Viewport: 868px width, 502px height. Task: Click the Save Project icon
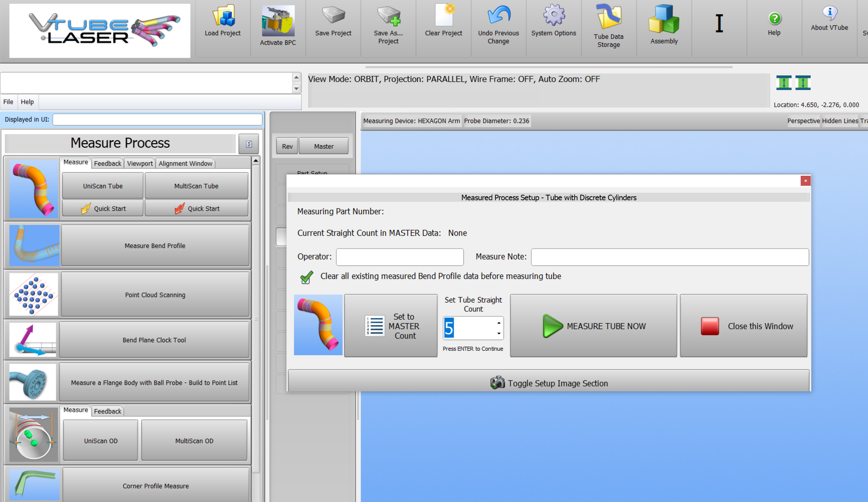tap(333, 15)
